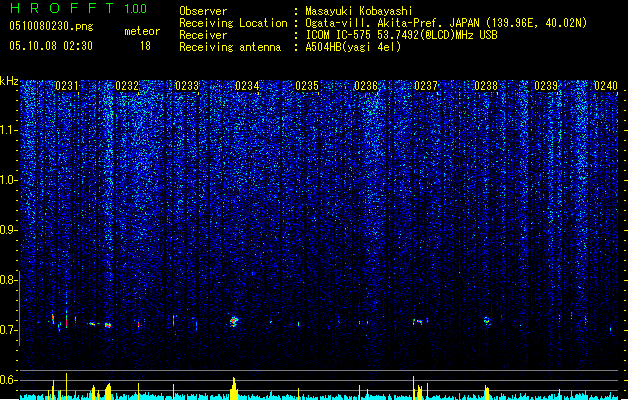Click the 'meteor' label
The width and height of the screenshot is (629, 400).
click(x=142, y=31)
